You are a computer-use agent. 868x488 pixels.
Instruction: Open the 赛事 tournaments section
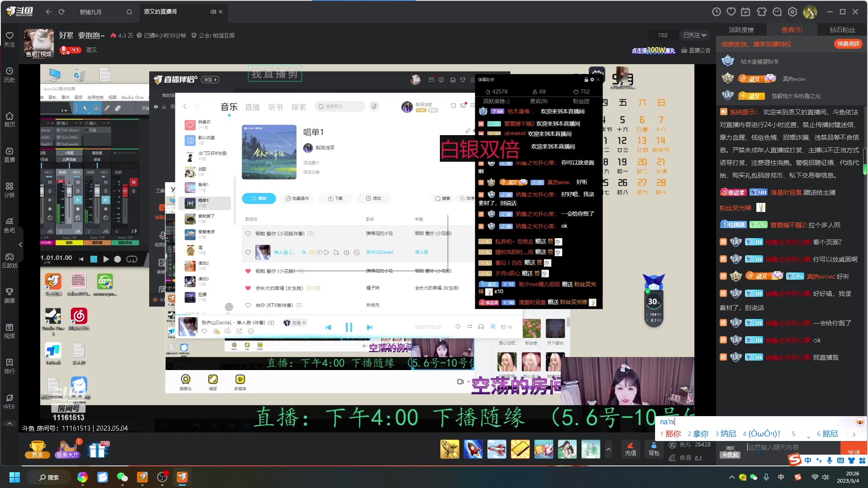pyautogui.click(x=9, y=296)
